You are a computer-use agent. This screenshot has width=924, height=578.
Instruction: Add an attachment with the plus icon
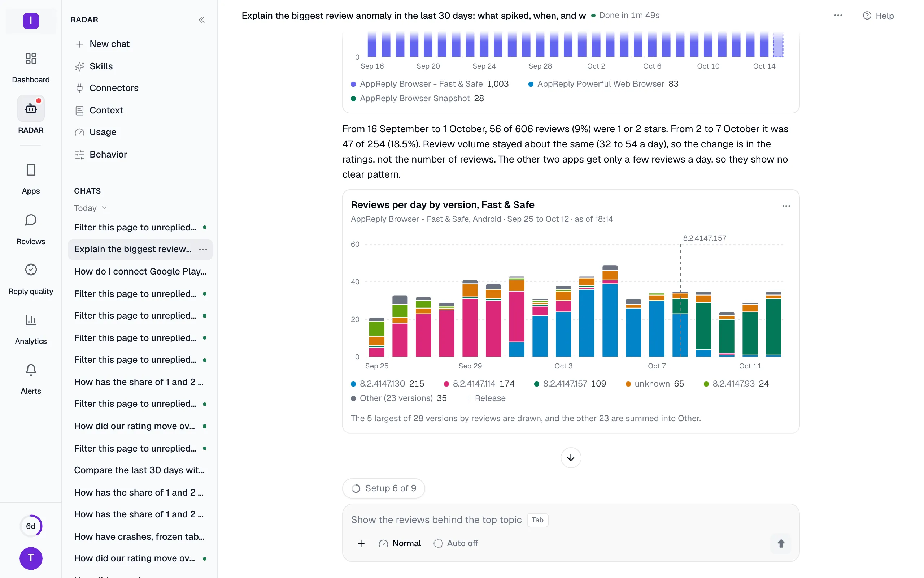point(361,543)
